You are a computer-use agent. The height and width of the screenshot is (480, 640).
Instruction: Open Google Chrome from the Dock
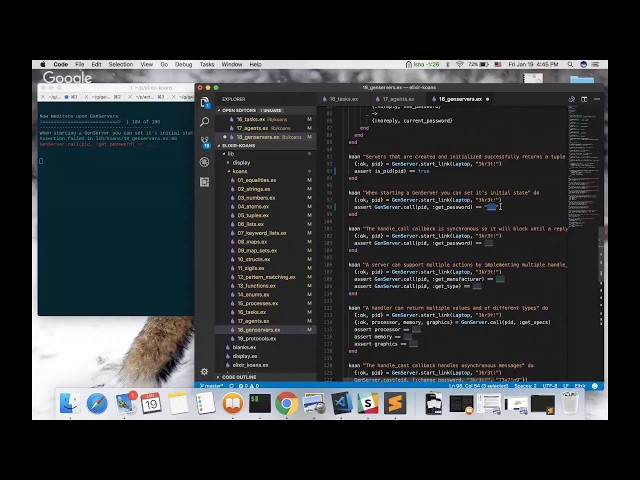pyautogui.click(x=287, y=404)
